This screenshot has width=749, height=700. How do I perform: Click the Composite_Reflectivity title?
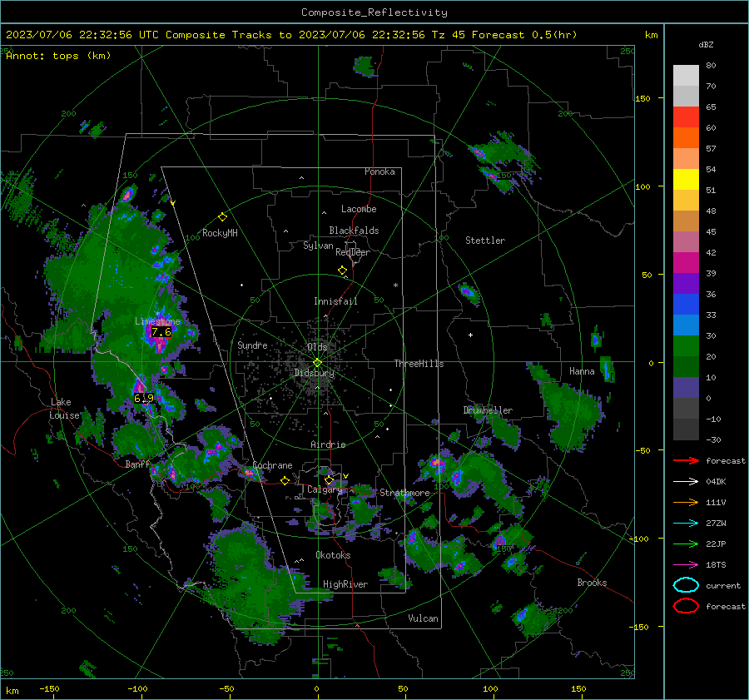click(374, 12)
